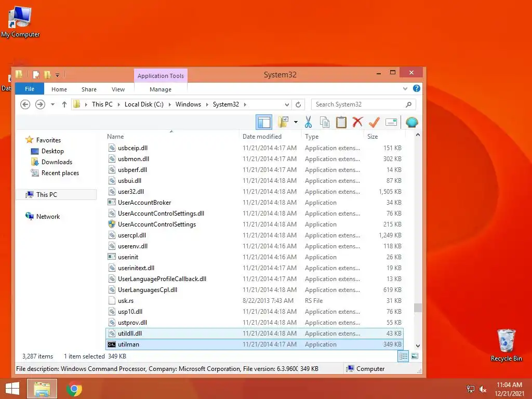Click the This PC breadcrumb
The width and height of the screenshot is (532, 399).
tap(102, 104)
